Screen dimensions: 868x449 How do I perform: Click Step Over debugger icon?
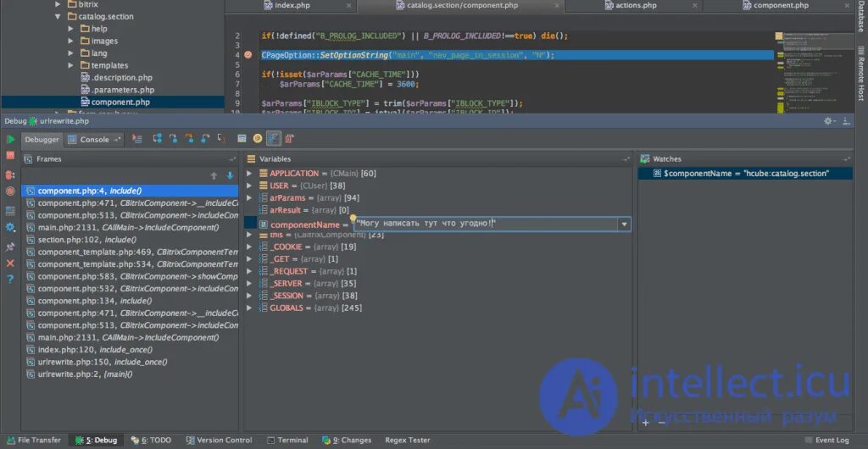click(x=157, y=139)
